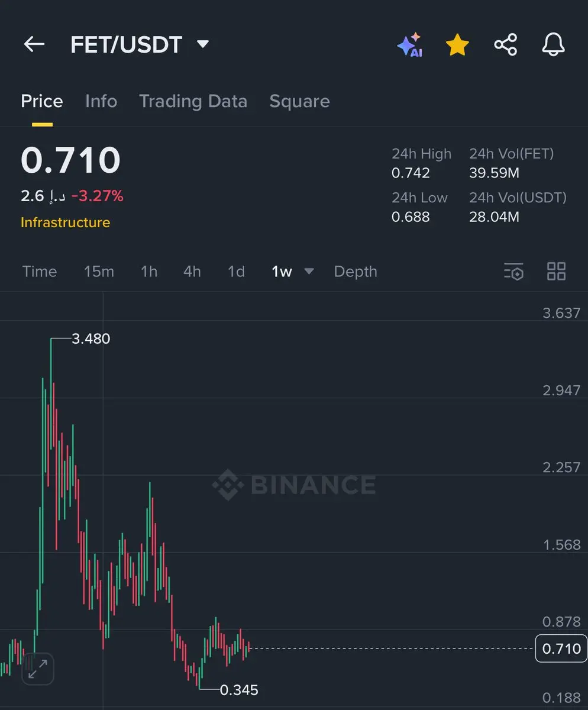Tap the 24h Vol(FET) 39.59M value
Screen dimensions: 588x710
(494, 173)
